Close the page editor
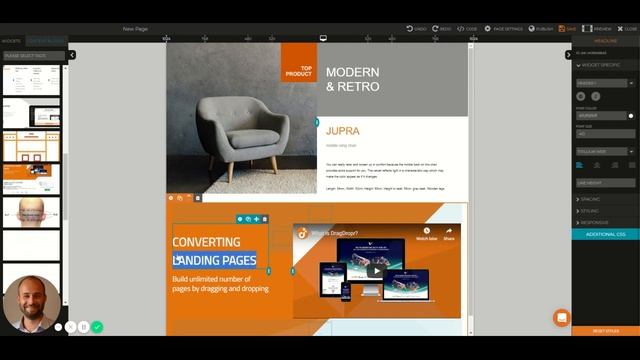The image size is (640, 360). pos(627,29)
